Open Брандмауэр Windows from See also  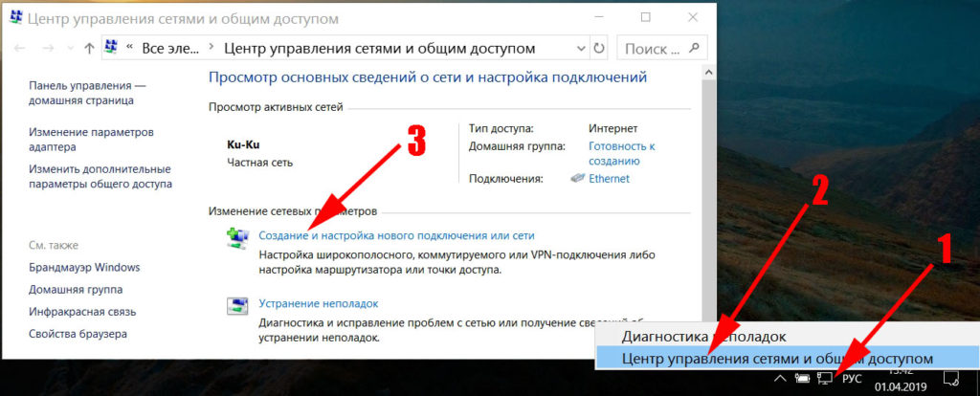point(84,267)
